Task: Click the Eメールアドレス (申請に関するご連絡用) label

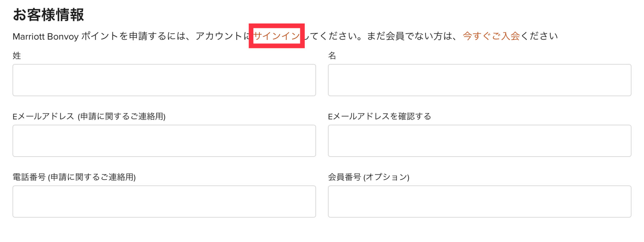Action: pos(89,116)
